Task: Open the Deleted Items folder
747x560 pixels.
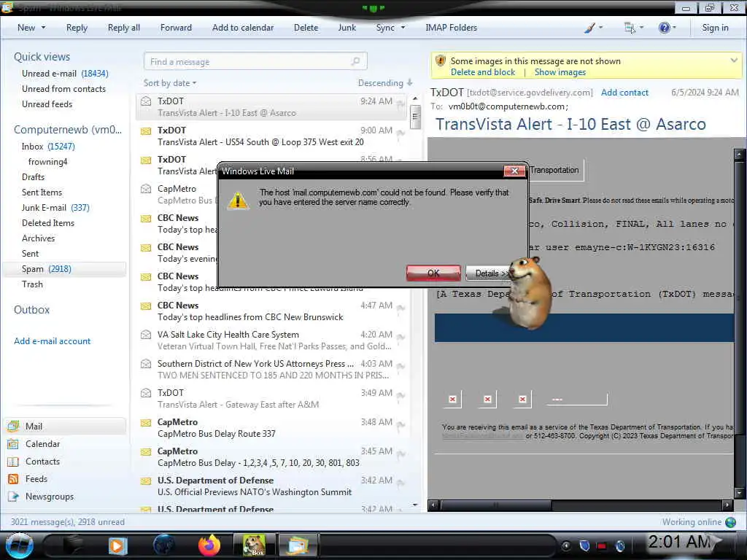Action: tap(48, 222)
